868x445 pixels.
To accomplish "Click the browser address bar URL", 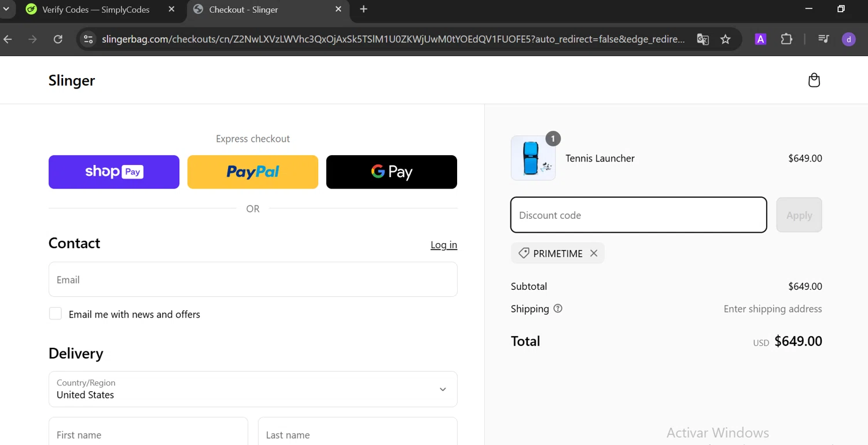I will 393,39.
